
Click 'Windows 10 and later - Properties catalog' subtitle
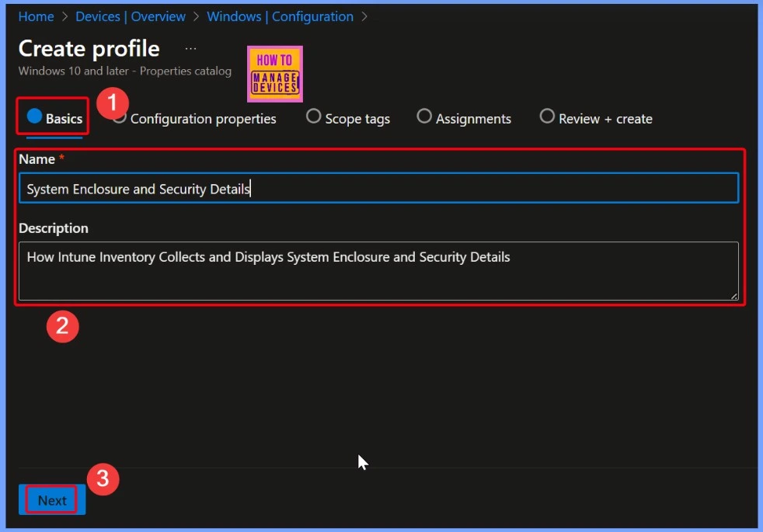coord(125,71)
